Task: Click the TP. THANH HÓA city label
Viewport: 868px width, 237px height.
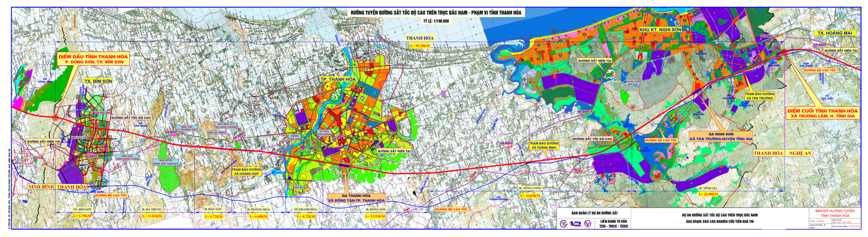Action: click(x=338, y=79)
